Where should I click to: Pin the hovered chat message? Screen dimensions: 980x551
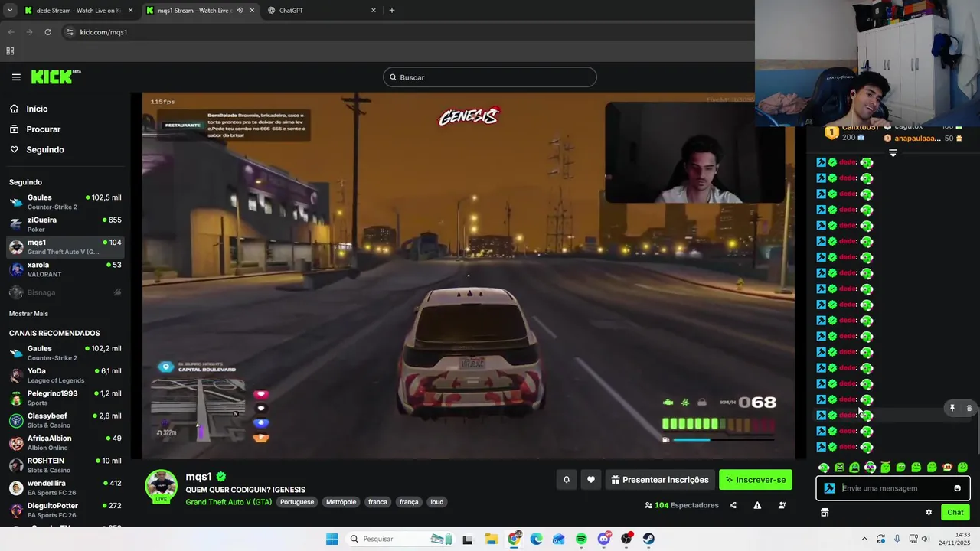click(x=952, y=409)
